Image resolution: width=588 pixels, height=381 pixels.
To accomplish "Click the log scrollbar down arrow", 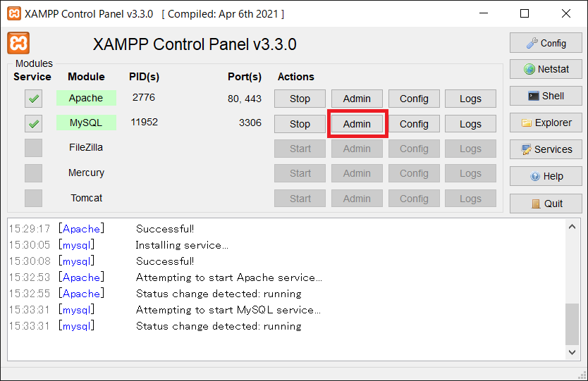I will click(572, 352).
